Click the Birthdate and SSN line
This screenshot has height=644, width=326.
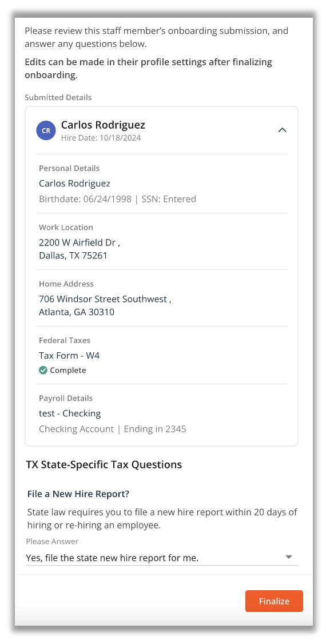pyautogui.click(x=117, y=199)
